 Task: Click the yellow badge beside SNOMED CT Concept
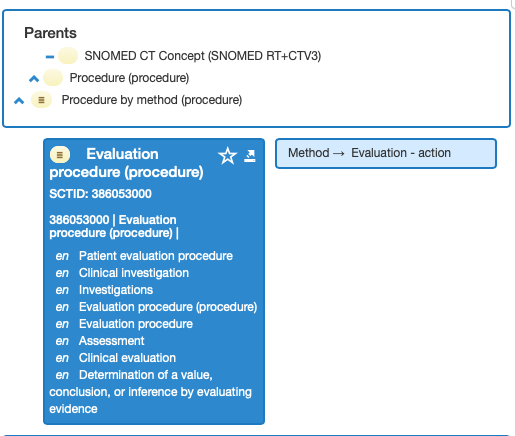pos(68,55)
